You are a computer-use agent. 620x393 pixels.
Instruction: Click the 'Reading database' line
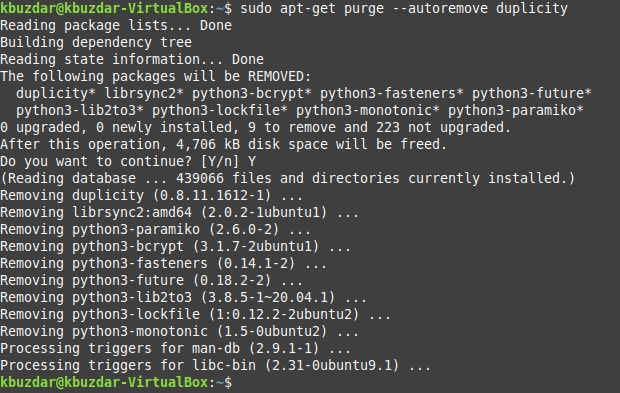click(287, 178)
